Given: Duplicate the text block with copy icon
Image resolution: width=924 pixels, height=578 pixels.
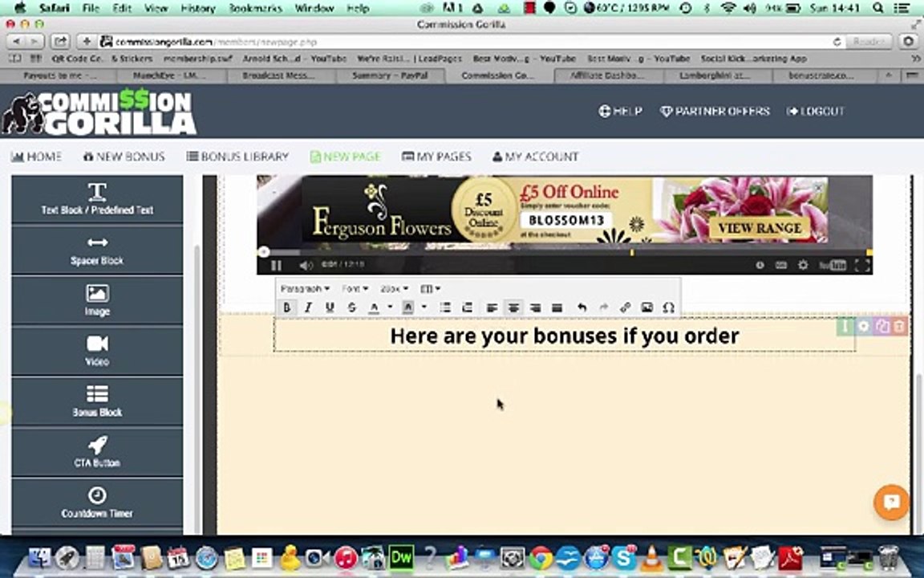Looking at the screenshot, I should click(x=881, y=326).
